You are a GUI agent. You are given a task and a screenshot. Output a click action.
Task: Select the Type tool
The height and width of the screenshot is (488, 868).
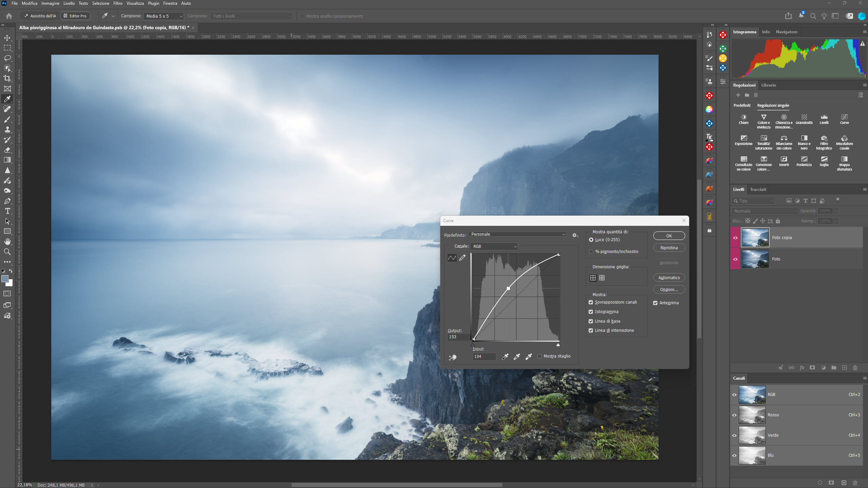click(x=7, y=211)
